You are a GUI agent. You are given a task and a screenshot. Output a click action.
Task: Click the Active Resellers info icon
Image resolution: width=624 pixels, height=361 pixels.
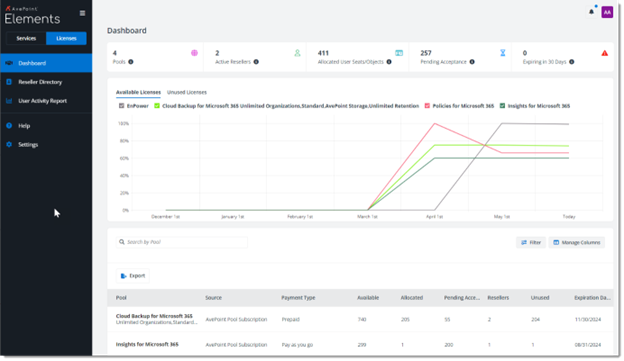tap(256, 62)
